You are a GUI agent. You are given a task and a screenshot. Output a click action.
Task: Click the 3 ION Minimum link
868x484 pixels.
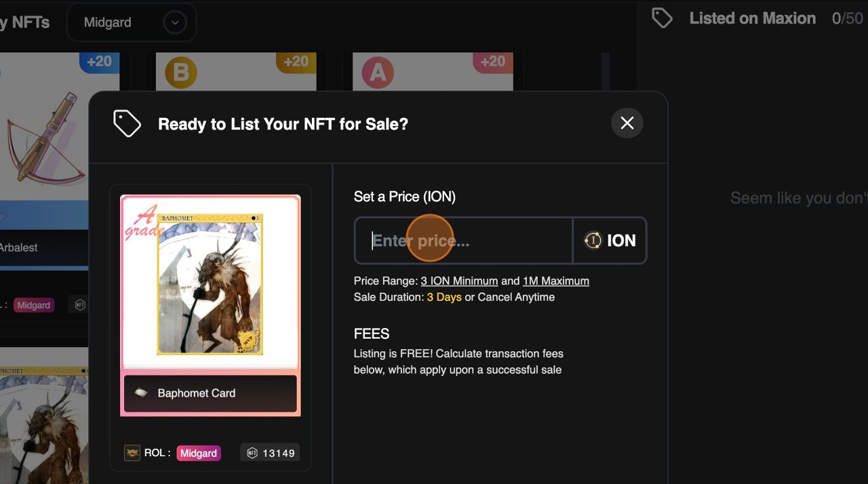459,281
